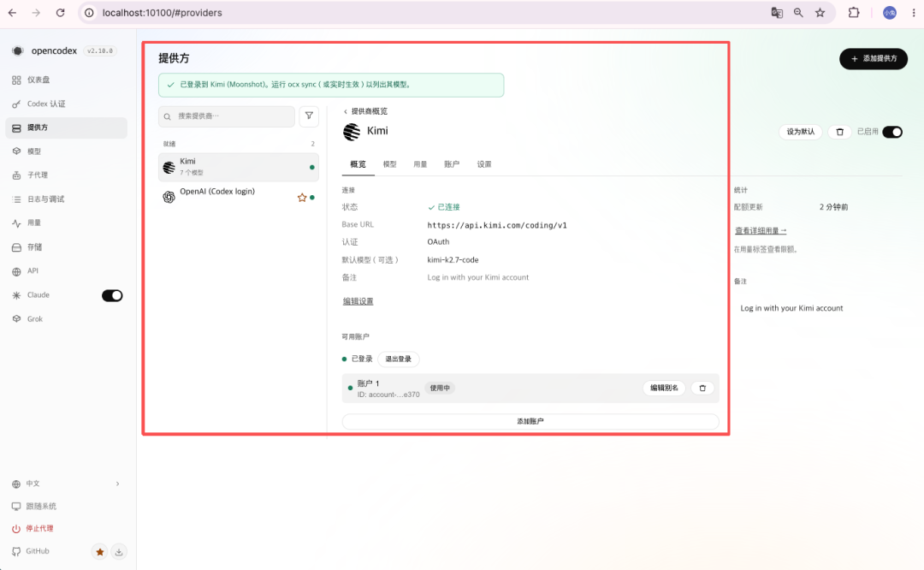Click the star icon beside GitHub
The width and height of the screenshot is (924, 570).
click(x=99, y=552)
